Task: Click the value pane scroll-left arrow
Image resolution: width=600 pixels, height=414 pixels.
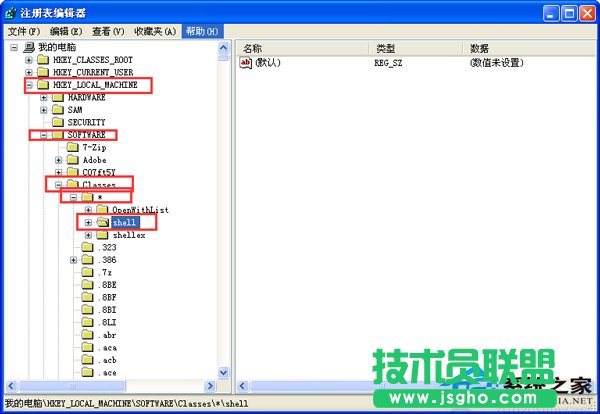Action: click(243, 386)
